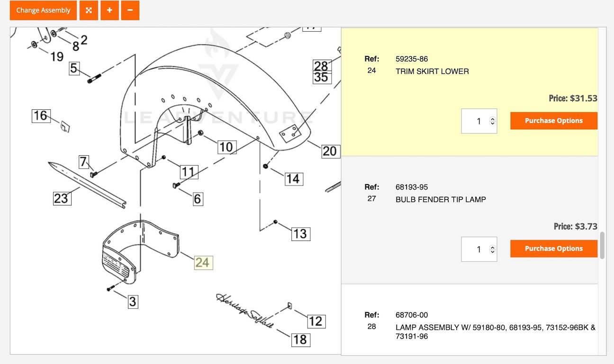
Task: Purchase Options for Trim Skirt Lower
Action: [553, 121]
